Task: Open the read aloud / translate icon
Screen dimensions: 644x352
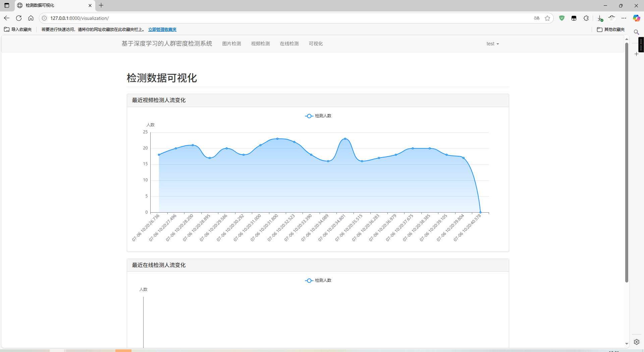Action: (x=537, y=18)
